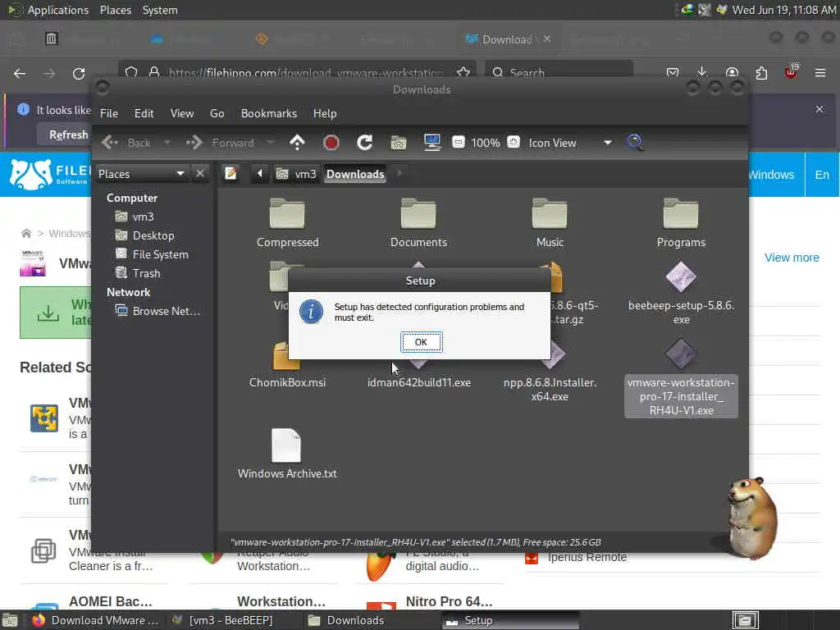
Task: Open the Bookmarks menu
Action: click(x=269, y=113)
